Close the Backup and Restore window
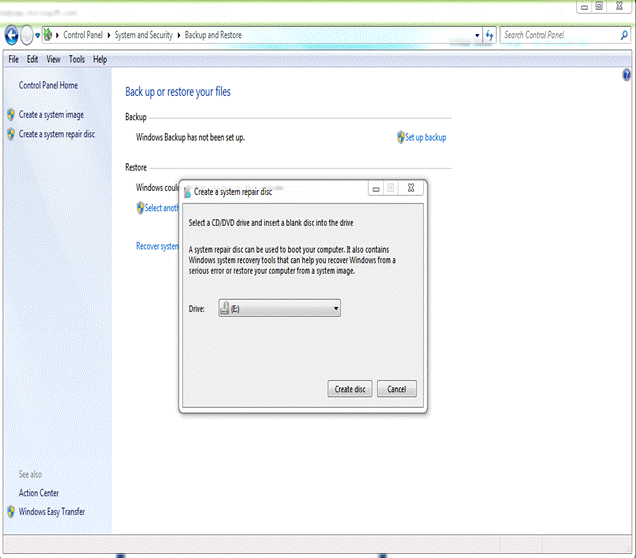636x558 pixels. pos(619,6)
